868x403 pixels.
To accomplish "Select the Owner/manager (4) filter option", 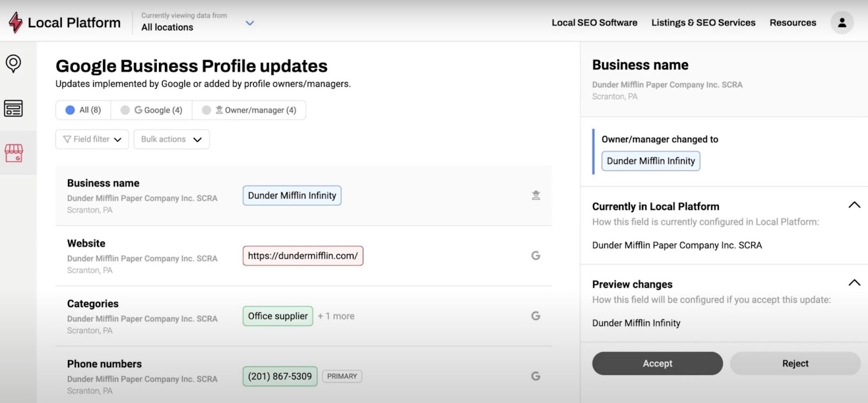I will pyautogui.click(x=249, y=110).
